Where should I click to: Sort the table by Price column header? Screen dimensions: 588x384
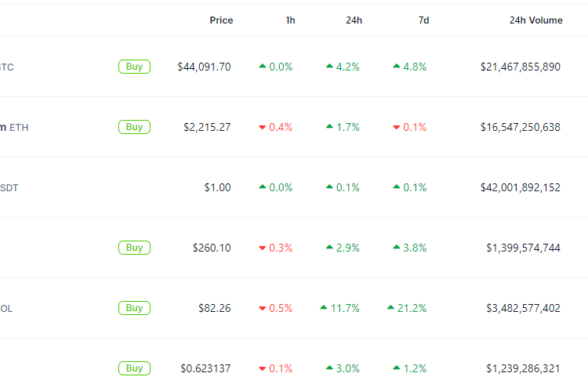tap(221, 20)
